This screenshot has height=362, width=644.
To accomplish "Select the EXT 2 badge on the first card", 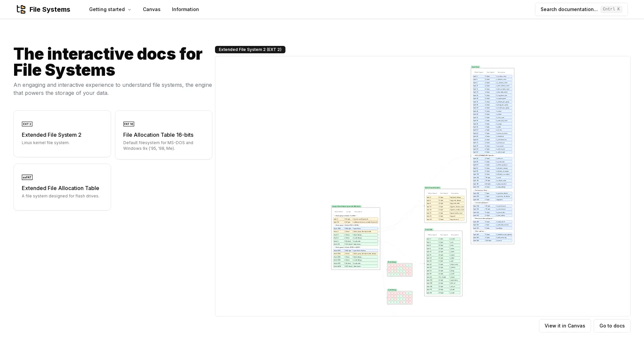I will (27, 124).
